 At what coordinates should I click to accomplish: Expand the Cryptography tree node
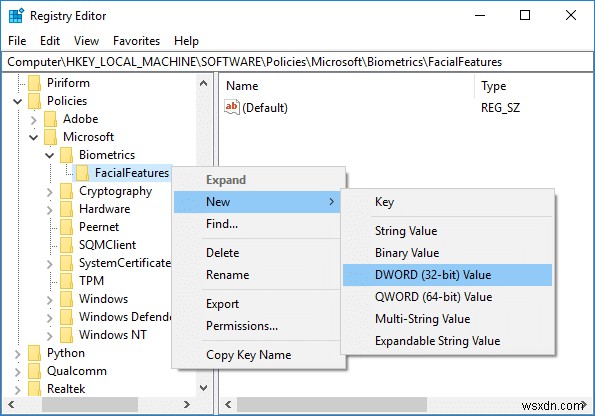(x=49, y=192)
